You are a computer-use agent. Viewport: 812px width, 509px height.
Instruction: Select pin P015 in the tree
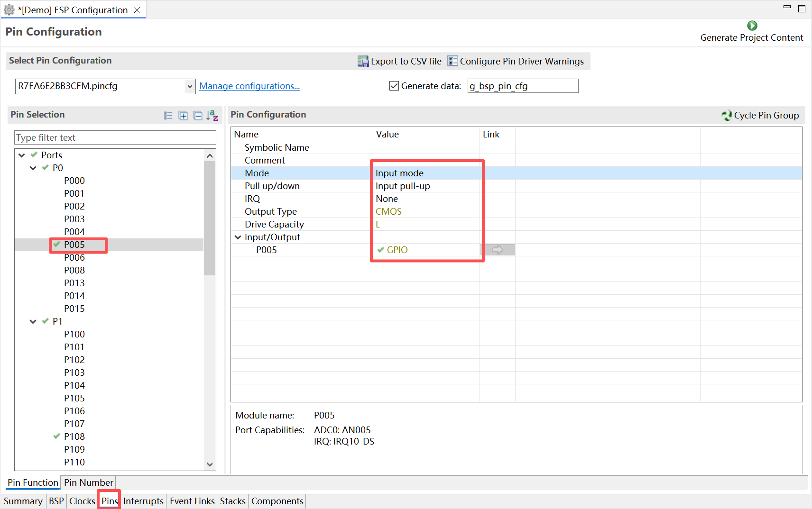point(74,309)
